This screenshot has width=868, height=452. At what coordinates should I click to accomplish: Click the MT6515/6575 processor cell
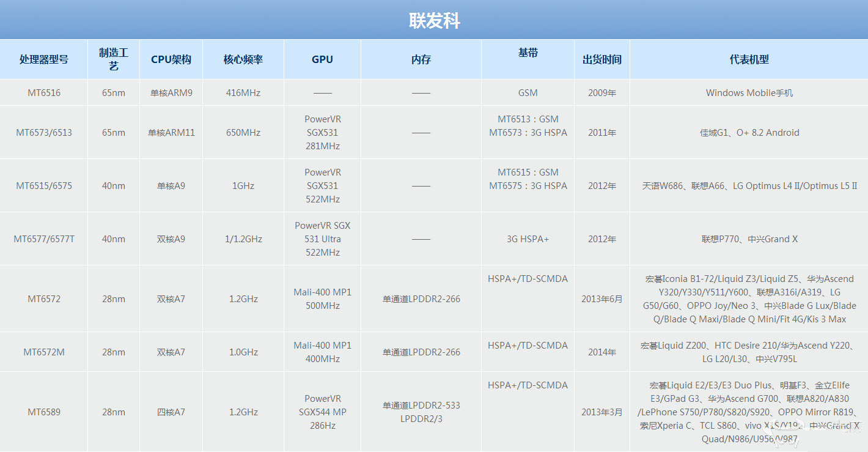pos(44,186)
